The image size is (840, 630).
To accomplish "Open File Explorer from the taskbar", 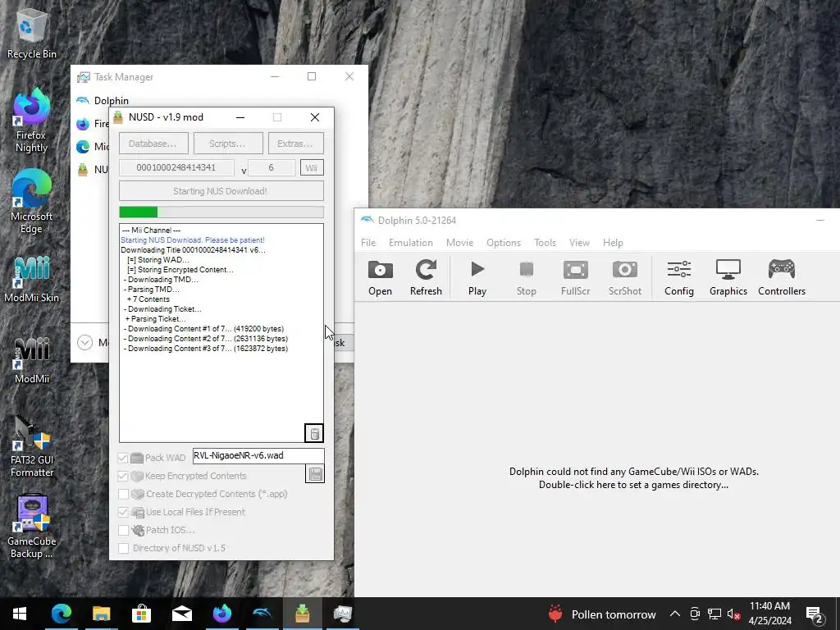I will 101,614.
